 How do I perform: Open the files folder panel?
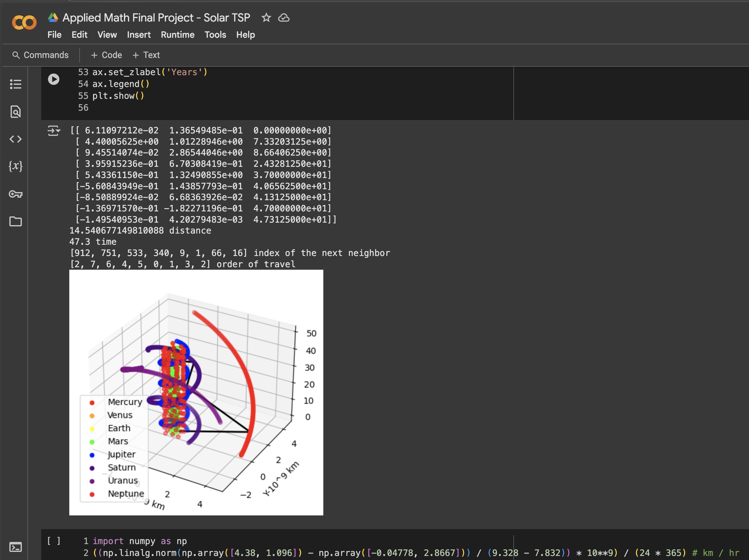tap(16, 221)
